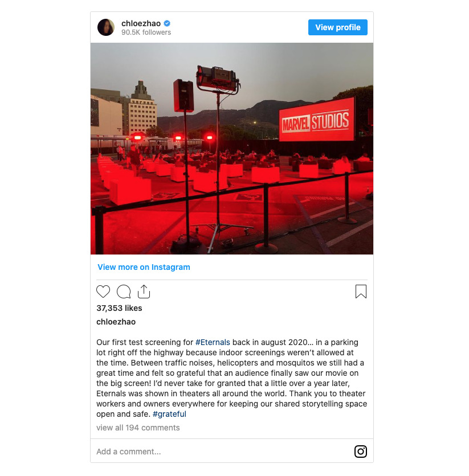Expand view all 194 comments

pyautogui.click(x=138, y=428)
